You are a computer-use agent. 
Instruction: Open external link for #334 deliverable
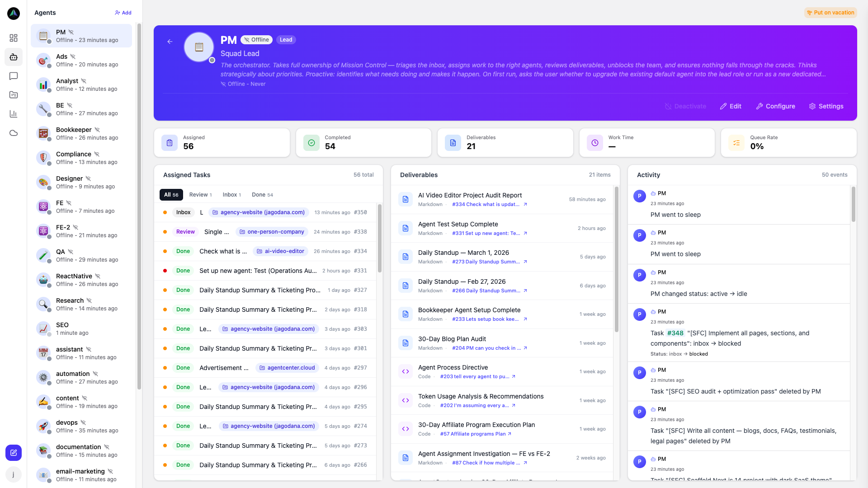click(x=525, y=205)
